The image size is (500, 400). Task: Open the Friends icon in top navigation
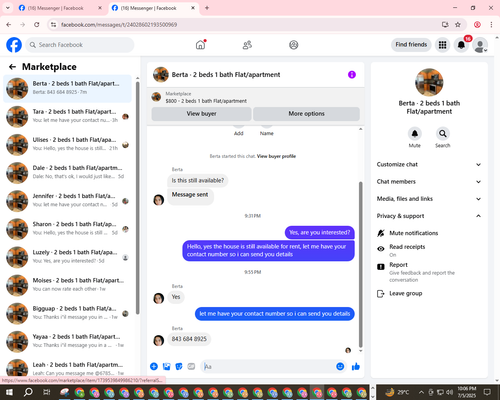(x=247, y=45)
